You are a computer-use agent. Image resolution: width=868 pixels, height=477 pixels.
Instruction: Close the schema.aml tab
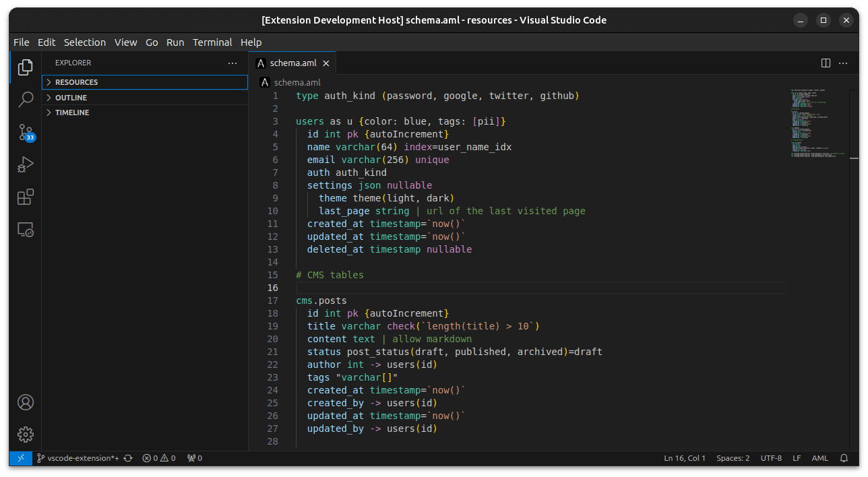326,63
